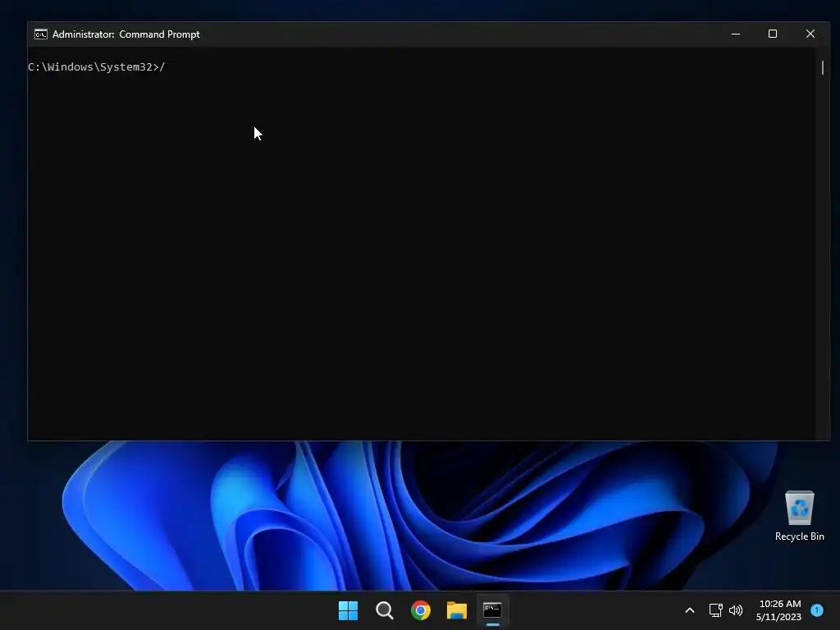
Task: Launch Google Chrome from the taskbar
Action: coord(421,610)
